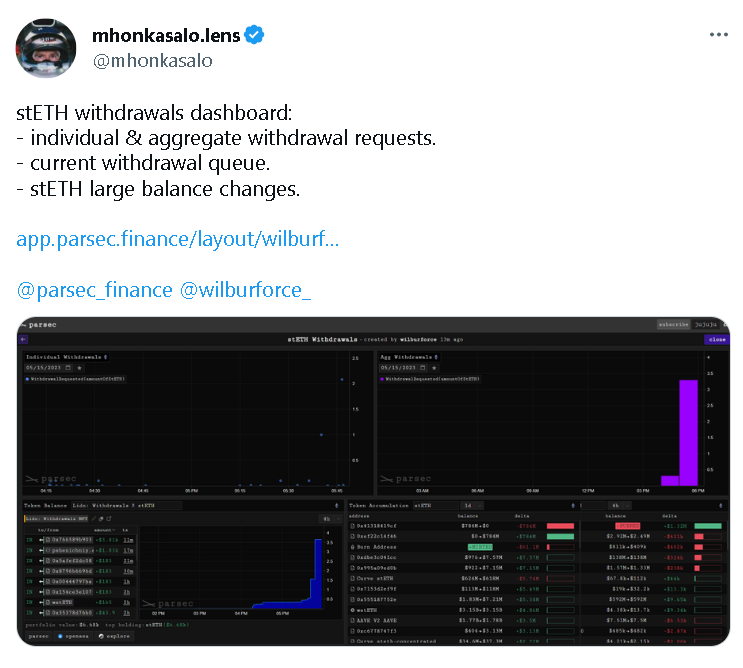The image size is (743, 668).
Task: Toggle the blue WithdrawalRequested series in Individual Withdrawals
Action: coord(75,379)
